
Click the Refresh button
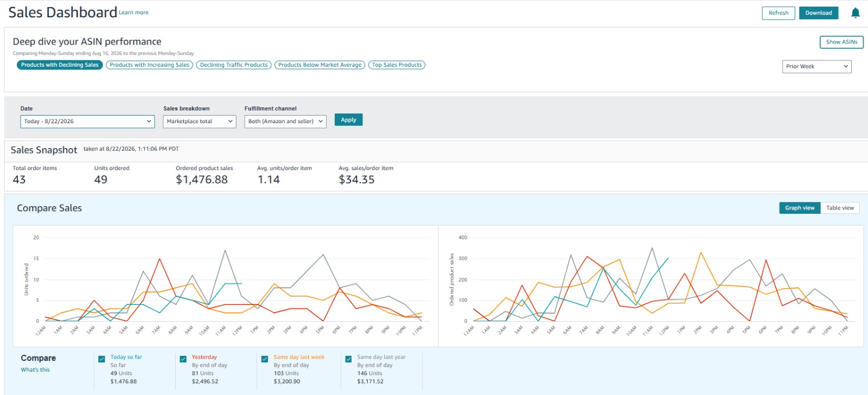(778, 13)
